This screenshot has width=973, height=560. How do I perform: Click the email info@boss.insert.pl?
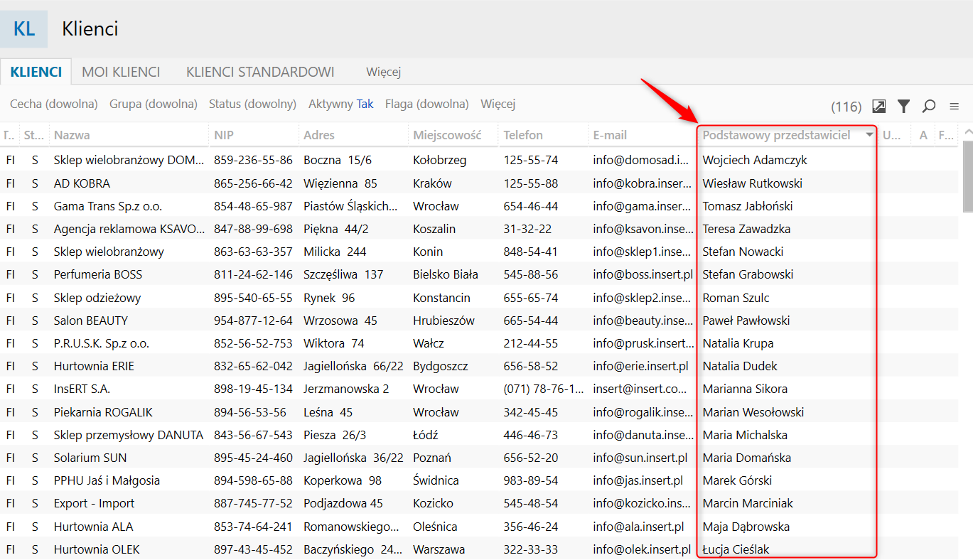point(643,274)
